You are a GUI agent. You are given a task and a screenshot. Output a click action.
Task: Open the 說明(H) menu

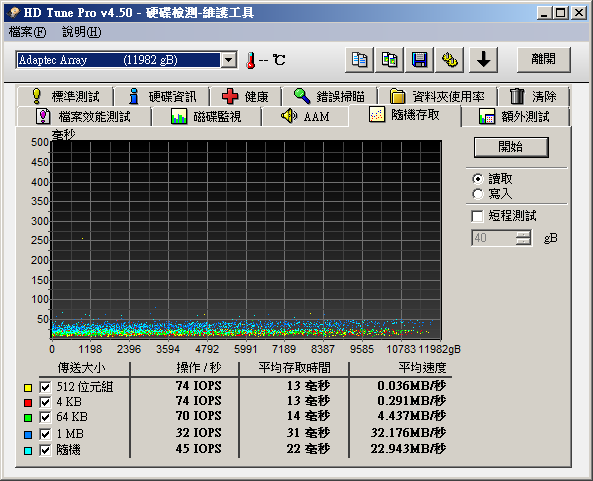[x=82, y=32]
